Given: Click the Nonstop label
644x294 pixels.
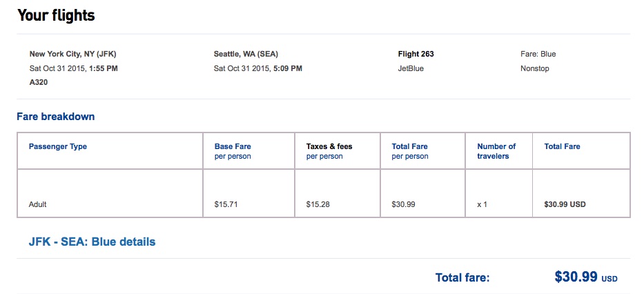Looking at the screenshot, I should [x=535, y=68].
